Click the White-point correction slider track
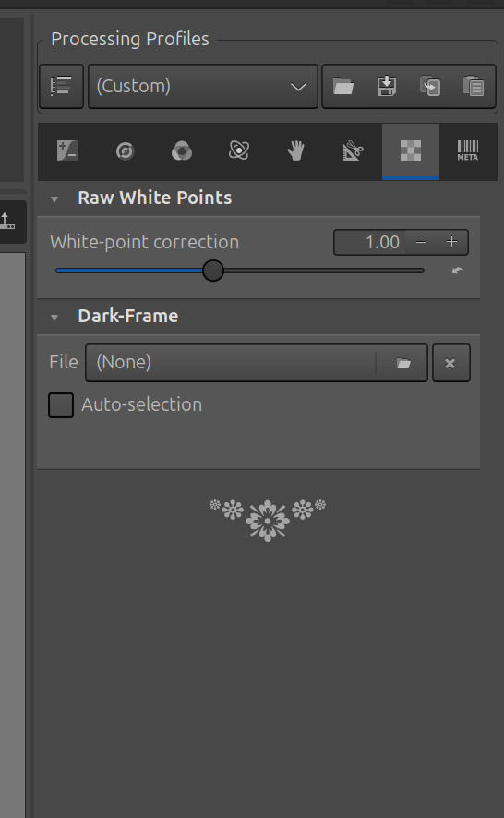 pyautogui.click(x=239, y=271)
